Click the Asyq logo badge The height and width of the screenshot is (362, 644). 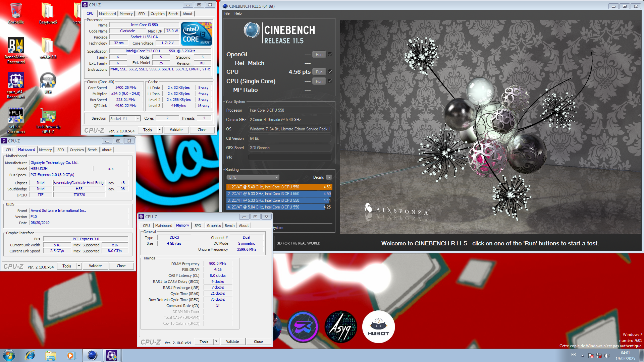341,327
